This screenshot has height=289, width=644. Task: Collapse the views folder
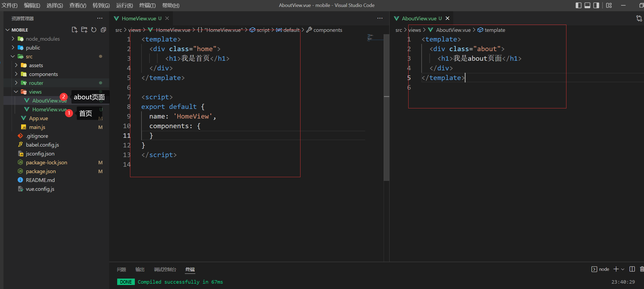click(16, 92)
